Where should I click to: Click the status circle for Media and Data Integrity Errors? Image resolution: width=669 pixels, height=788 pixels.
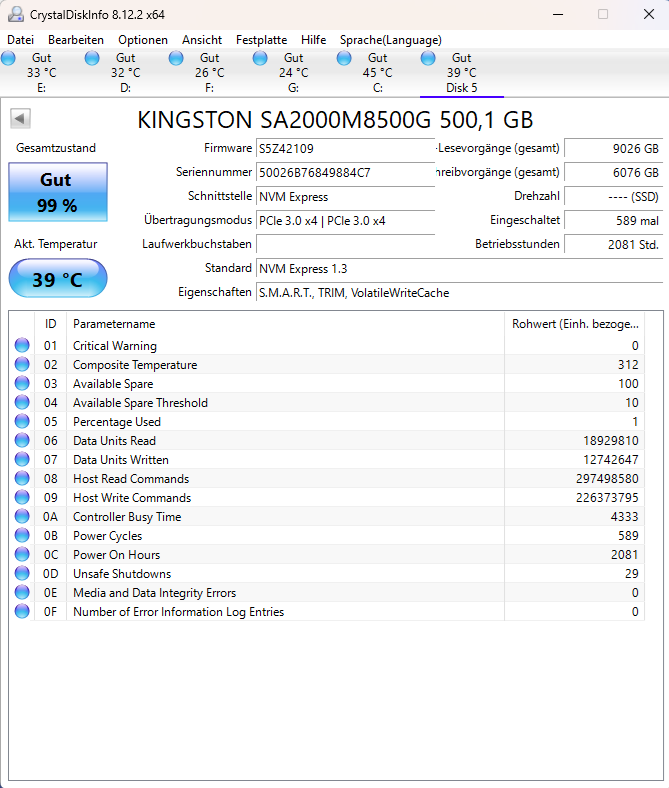coord(22,593)
